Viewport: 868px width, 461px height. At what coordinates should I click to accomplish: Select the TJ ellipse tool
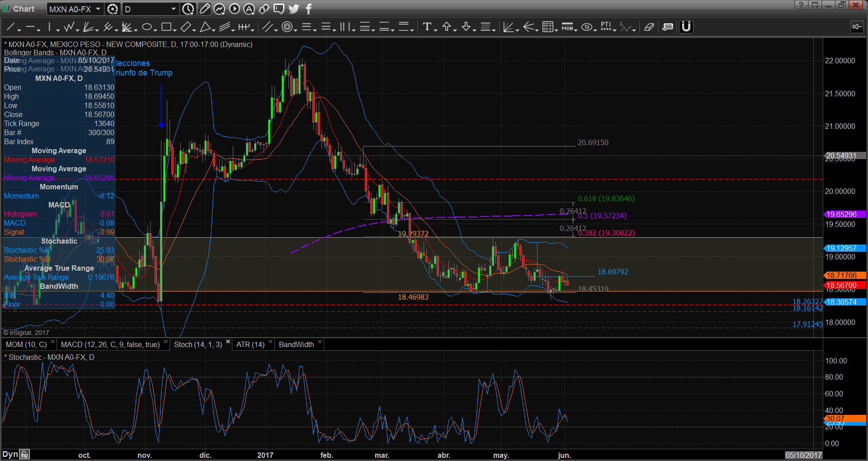[587, 27]
